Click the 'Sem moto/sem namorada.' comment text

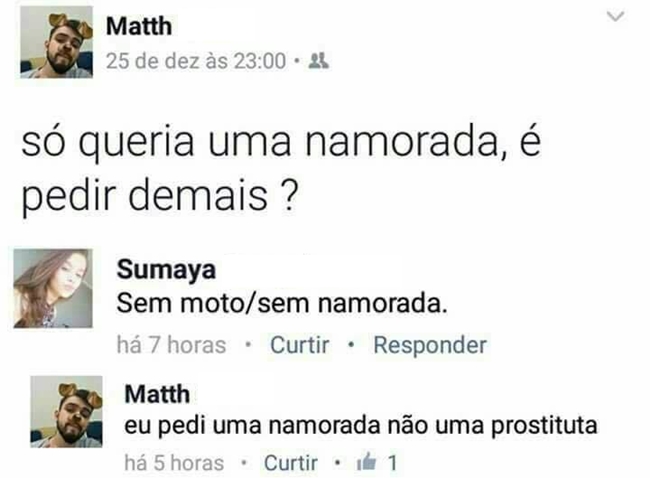(x=282, y=303)
